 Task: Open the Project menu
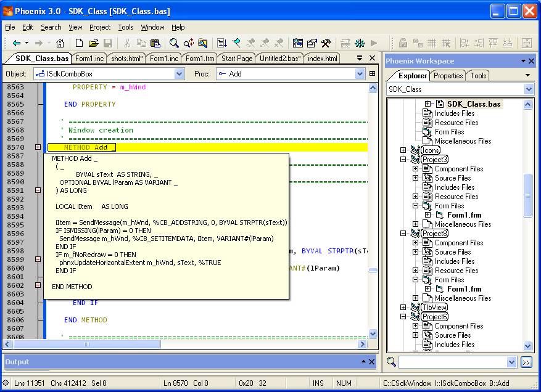pyautogui.click(x=100, y=27)
